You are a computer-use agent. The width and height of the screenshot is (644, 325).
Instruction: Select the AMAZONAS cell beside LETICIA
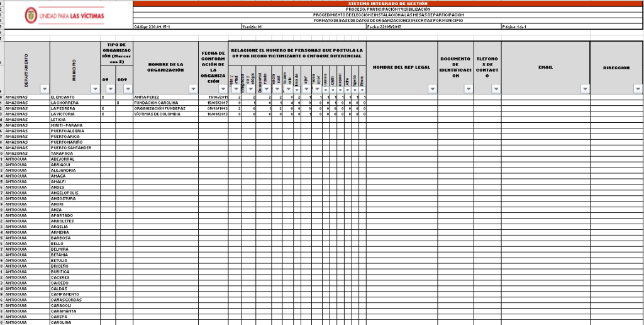[27, 119]
